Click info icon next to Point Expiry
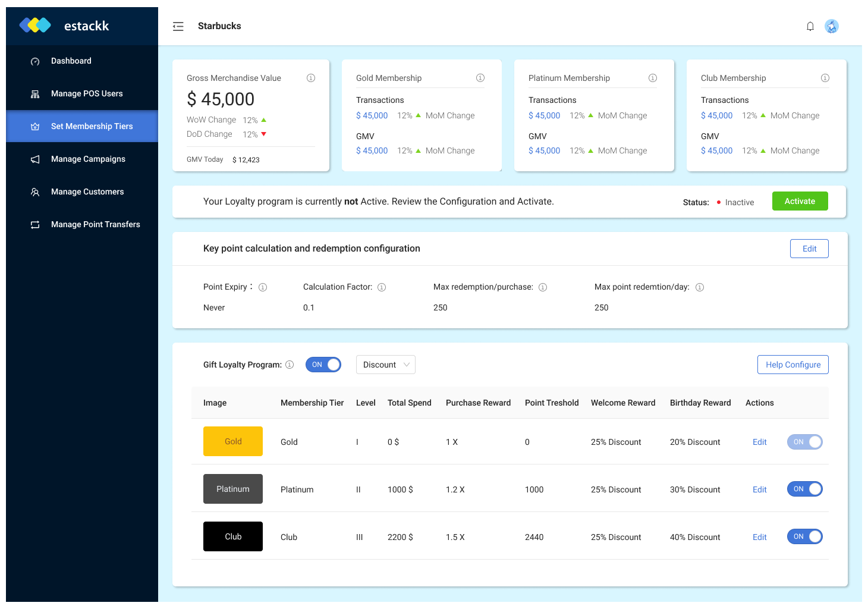 coord(263,287)
